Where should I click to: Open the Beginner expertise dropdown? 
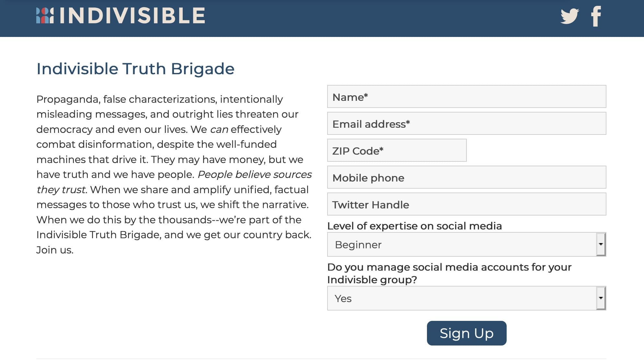pos(466,244)
